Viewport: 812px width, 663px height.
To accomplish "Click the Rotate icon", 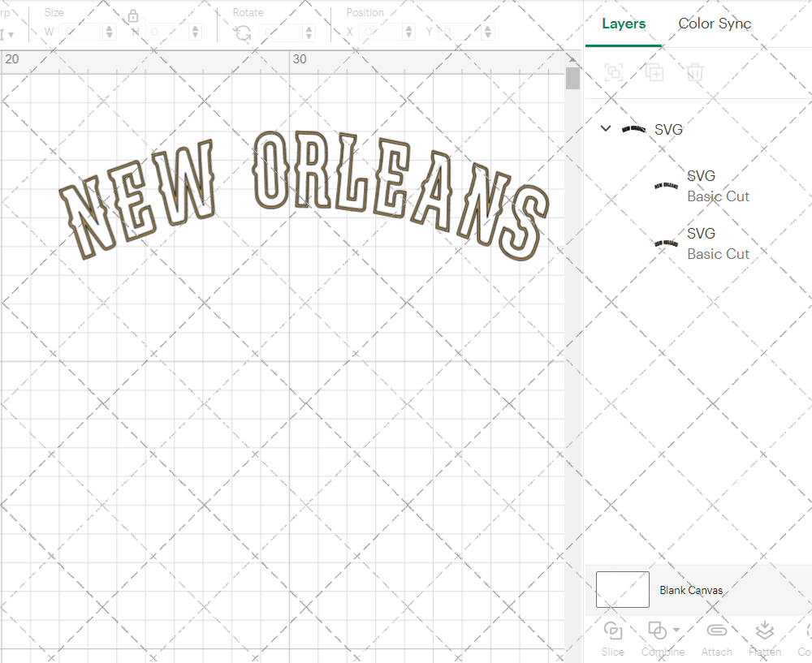I will [242, 33].
